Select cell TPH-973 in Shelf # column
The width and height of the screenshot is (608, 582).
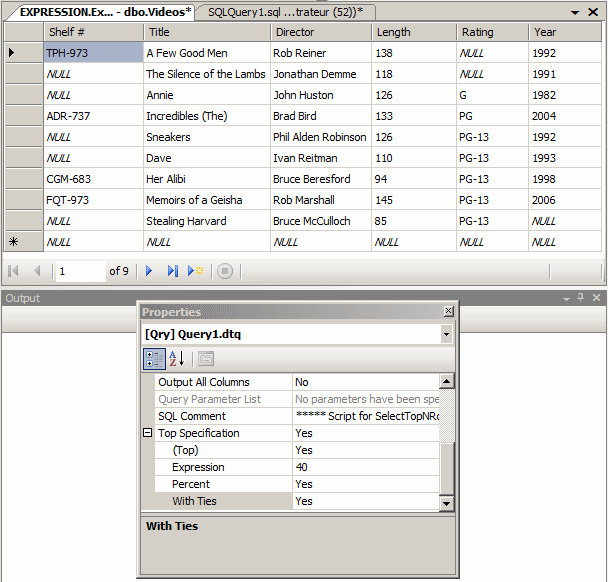pos(93,52)
